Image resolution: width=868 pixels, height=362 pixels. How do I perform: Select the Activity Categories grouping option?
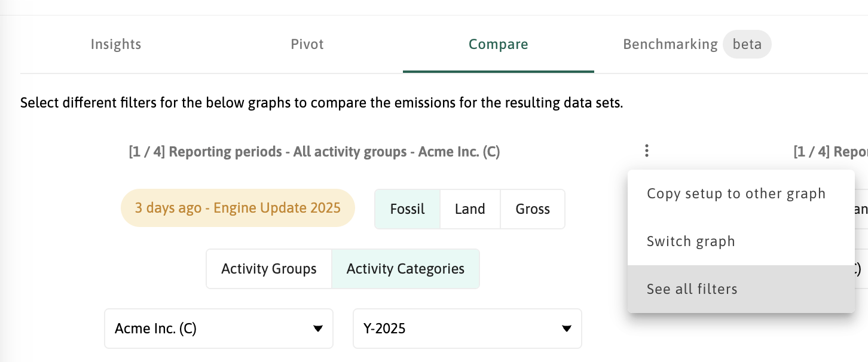pyautogui.click(x=405, y=269)
